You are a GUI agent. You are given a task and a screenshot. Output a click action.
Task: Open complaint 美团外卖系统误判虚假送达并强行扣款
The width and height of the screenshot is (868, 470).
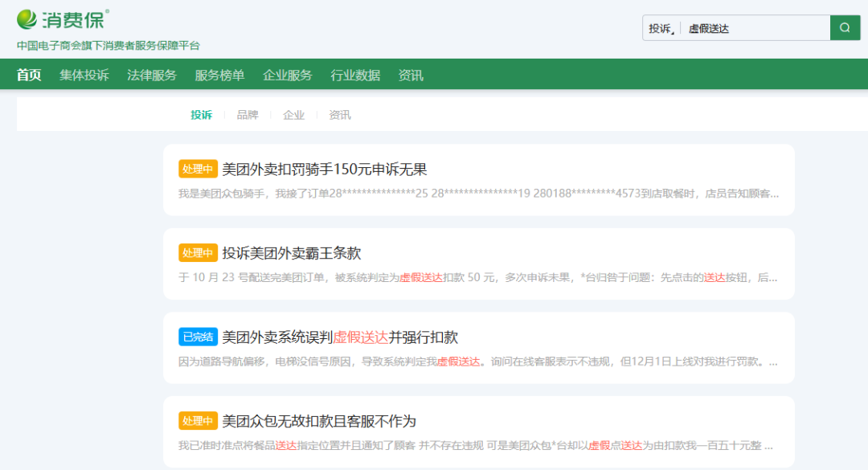pos(339,337)
